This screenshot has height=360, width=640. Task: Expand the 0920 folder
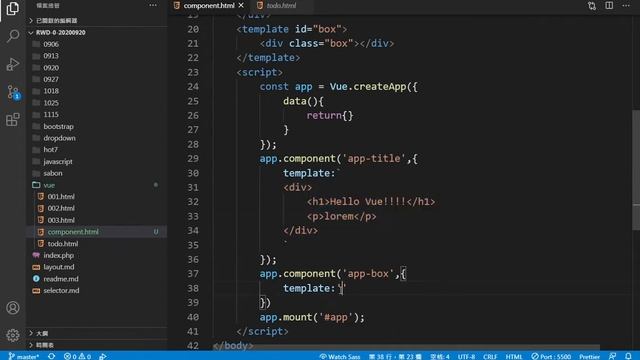[x=97, y=67]
